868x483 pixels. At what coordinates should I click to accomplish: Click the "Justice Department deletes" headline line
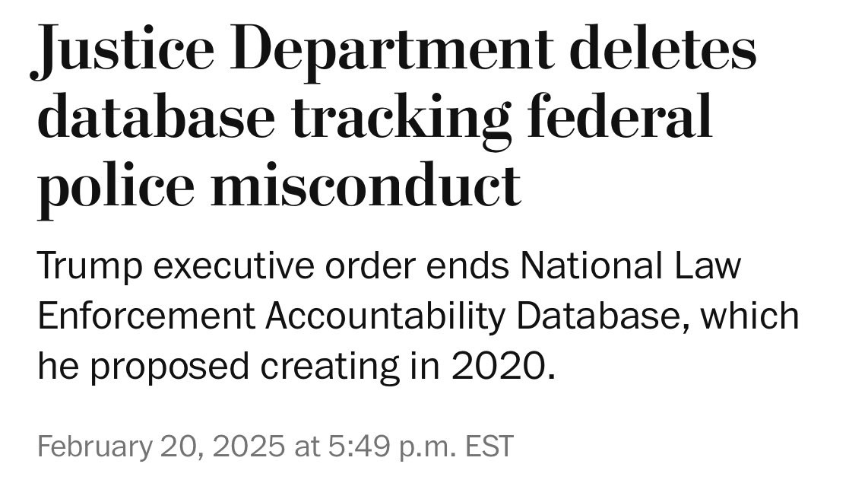click(394, 51)
